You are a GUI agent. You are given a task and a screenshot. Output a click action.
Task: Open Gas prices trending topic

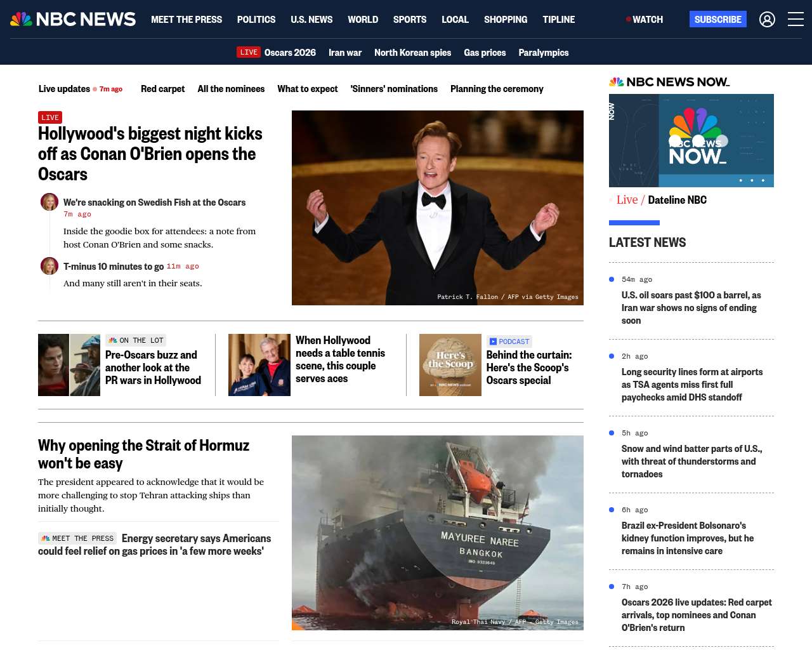click(x=485, y=52)
